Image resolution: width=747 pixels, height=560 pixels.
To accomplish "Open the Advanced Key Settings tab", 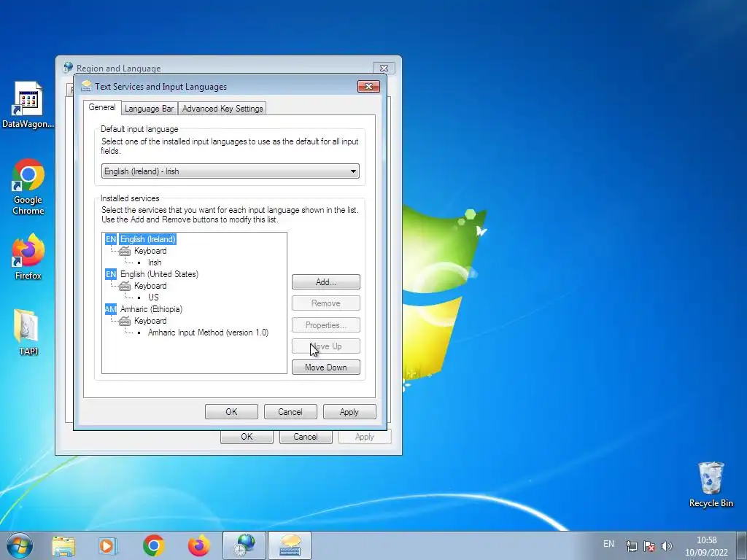I will click(222, 109).
